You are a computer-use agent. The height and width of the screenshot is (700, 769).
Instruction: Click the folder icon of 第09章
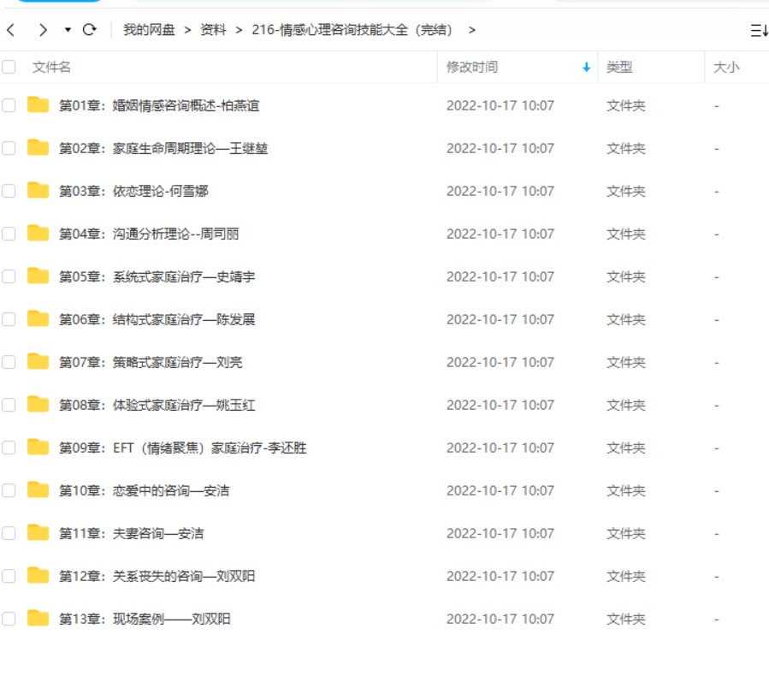[38, 447]
